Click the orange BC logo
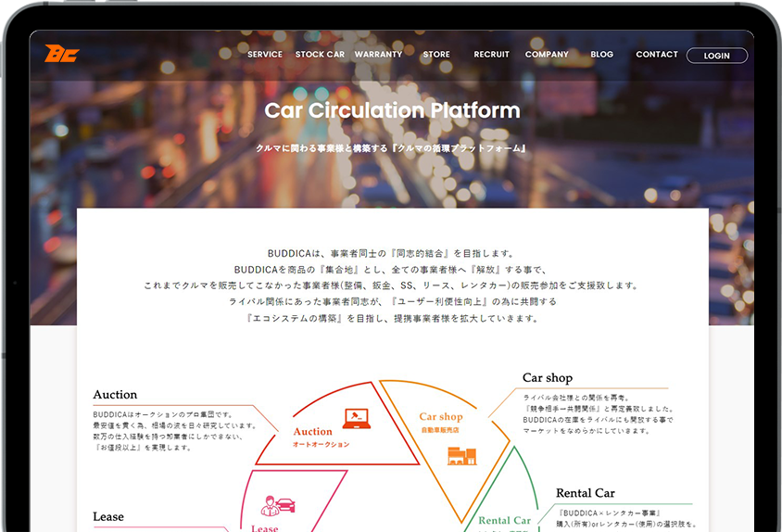 click(x=61, y=54)
